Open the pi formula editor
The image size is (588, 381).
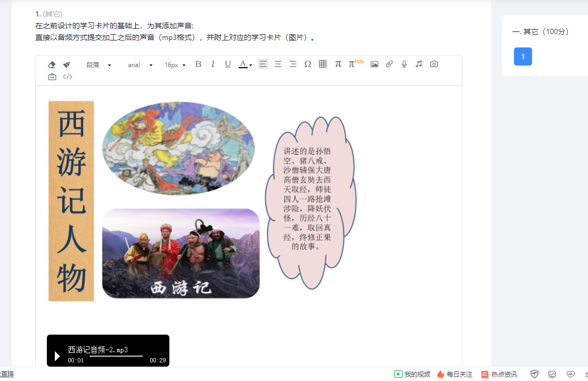[338, 64]
